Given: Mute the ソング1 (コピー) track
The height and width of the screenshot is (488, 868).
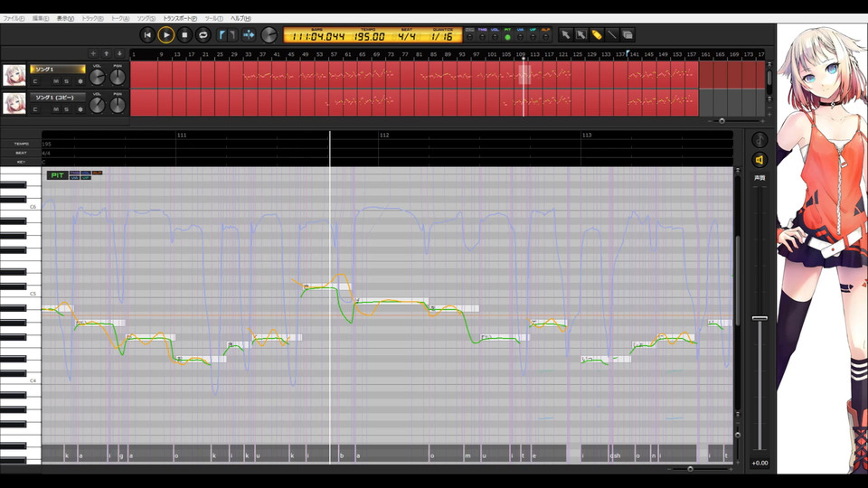Looking at the screenshot, I should point(56,109).
